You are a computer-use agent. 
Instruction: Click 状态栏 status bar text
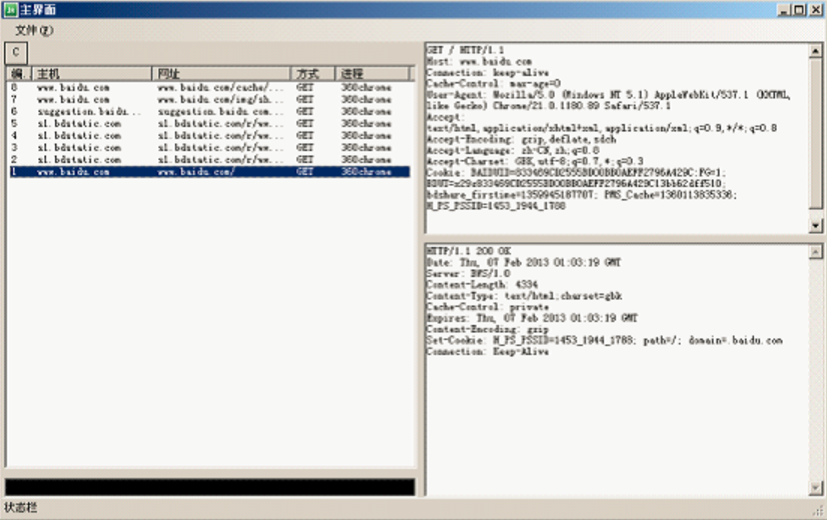pyautogui.click(x=21, y=508)
